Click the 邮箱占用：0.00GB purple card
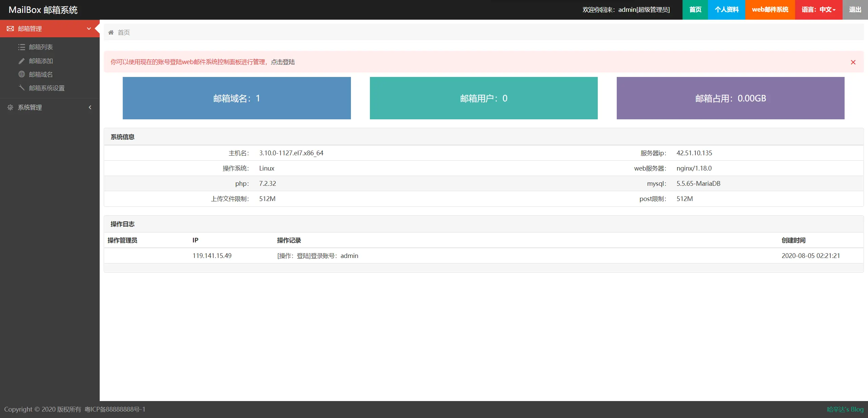 731,98
